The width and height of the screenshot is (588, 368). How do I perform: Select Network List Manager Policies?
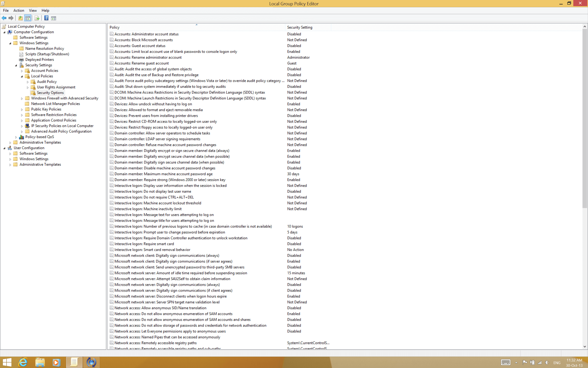click(55, 104)
